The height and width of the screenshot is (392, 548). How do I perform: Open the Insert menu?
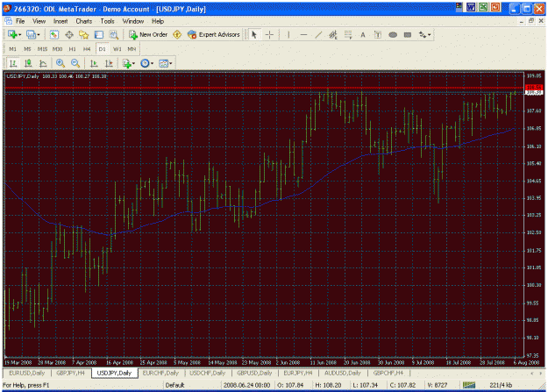[x=60, y=21]
